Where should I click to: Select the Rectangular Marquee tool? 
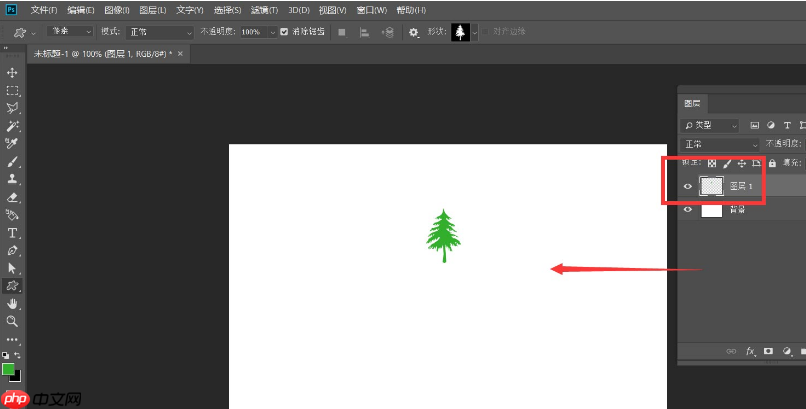tap(12, 91)
